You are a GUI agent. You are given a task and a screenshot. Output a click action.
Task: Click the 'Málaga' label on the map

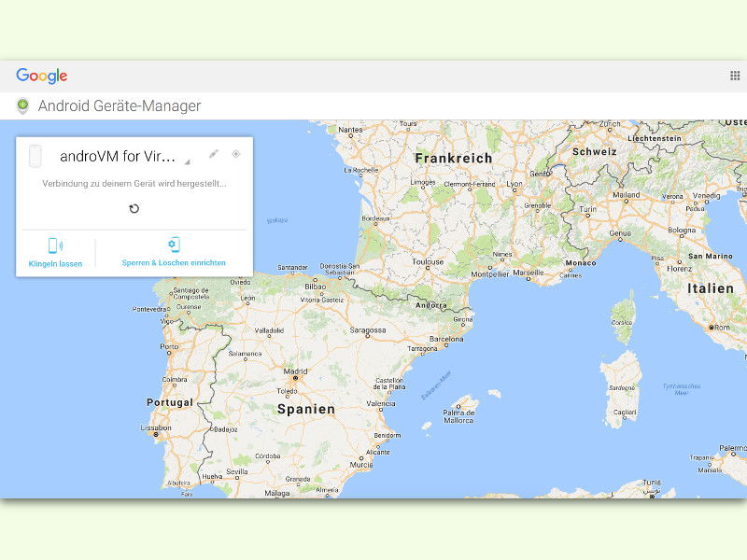(277, 494)
